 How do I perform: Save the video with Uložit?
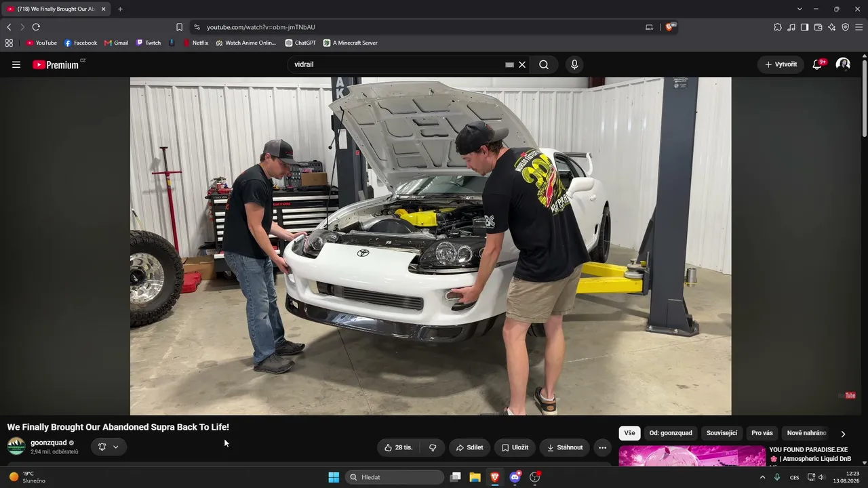point(515,447)
